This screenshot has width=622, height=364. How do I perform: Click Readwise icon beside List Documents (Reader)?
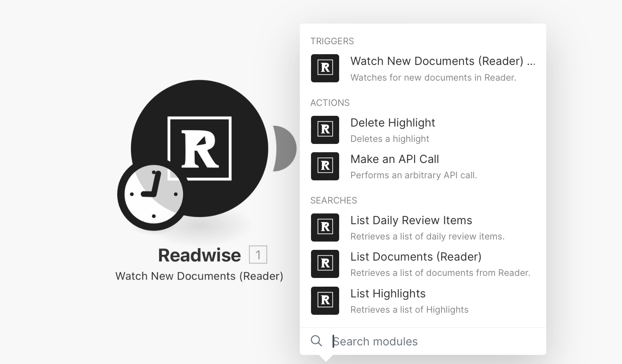point(325,264)
